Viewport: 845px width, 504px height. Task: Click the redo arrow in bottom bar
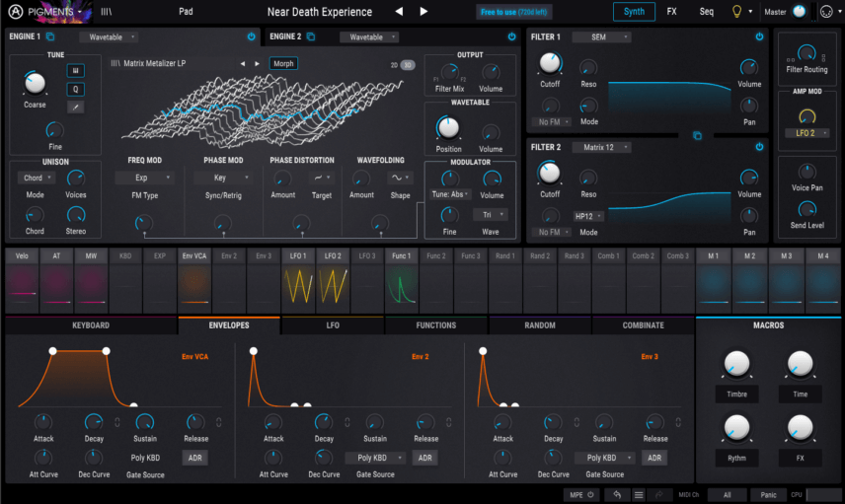(658, 495)
